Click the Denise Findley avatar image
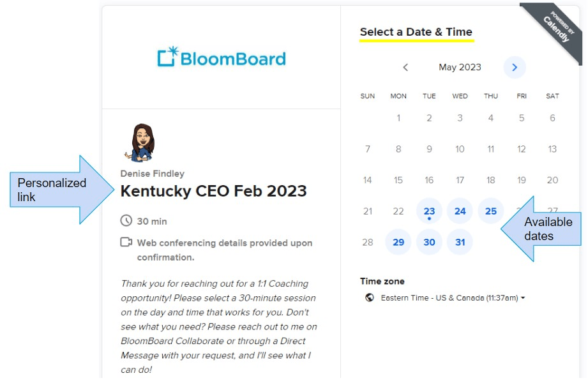 [140, 142]
